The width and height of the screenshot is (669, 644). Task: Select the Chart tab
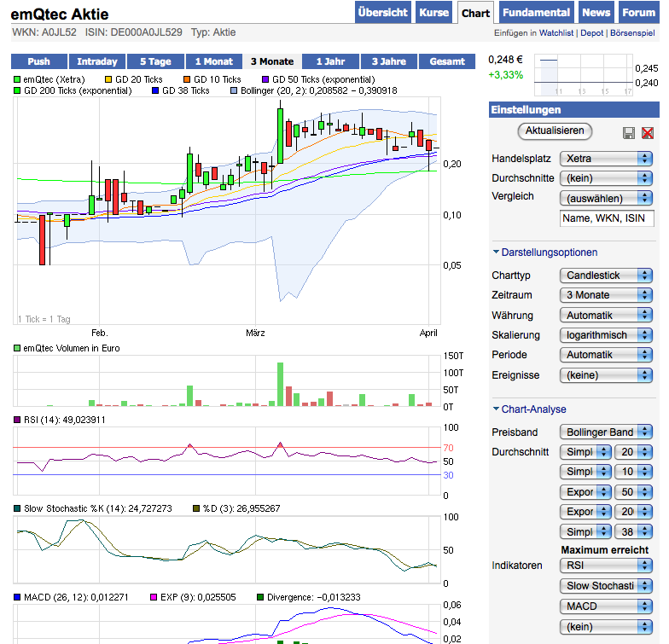(x=475, y=14)
